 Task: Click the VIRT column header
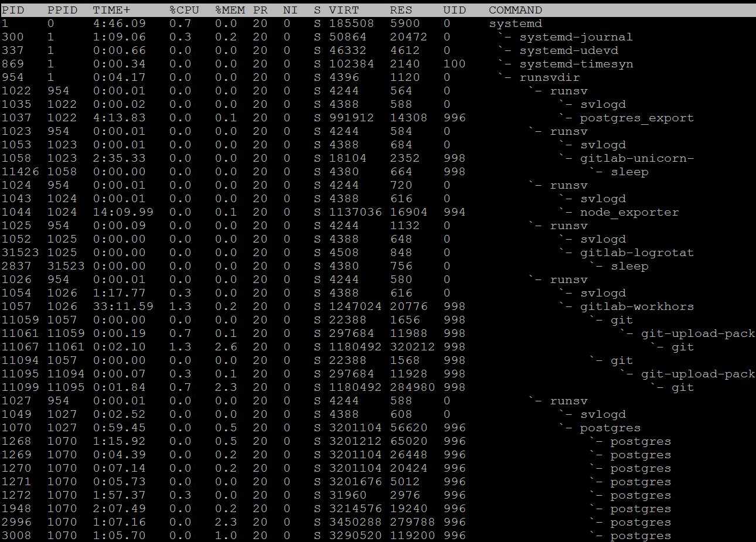(x=343, y=10)
